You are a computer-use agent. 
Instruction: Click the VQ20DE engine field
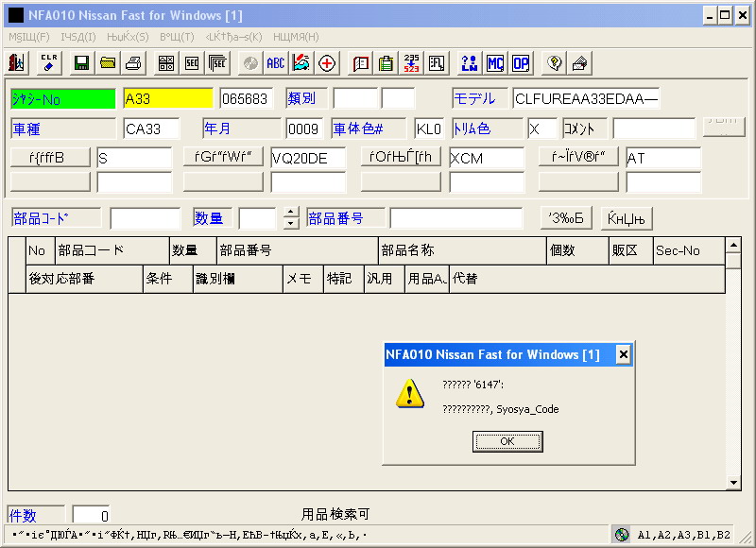(308, 158)
